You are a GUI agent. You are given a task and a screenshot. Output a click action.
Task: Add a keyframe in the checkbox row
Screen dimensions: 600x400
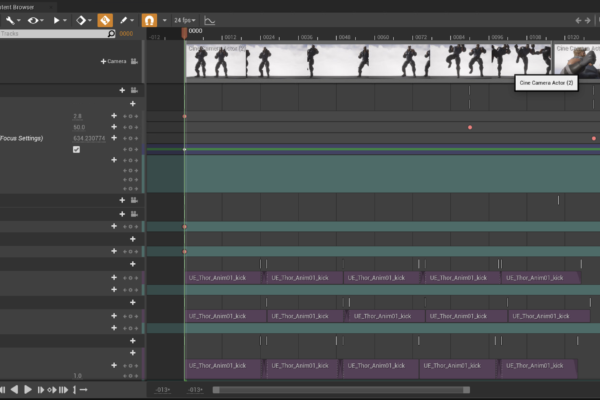(x=130, y=149)
